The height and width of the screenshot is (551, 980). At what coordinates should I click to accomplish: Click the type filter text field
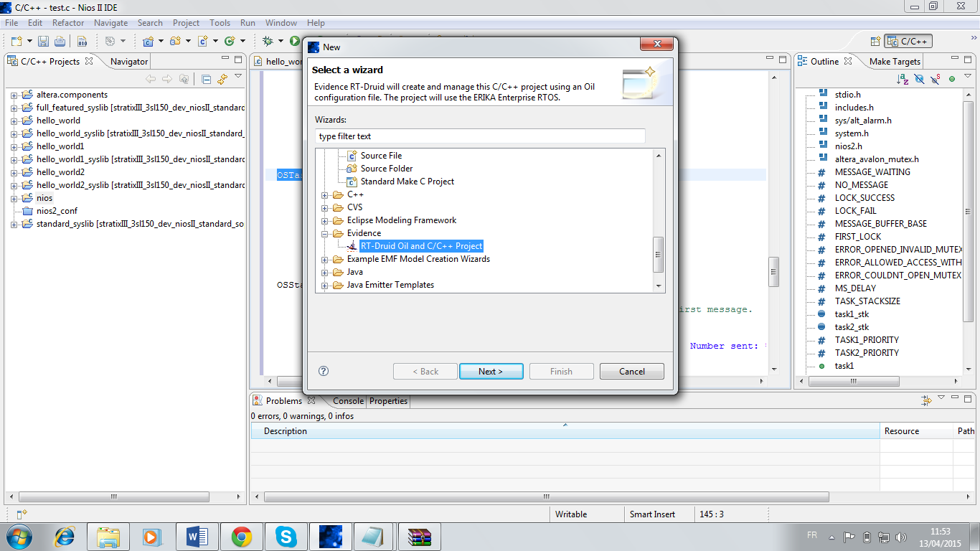click(x=480, y=136)
